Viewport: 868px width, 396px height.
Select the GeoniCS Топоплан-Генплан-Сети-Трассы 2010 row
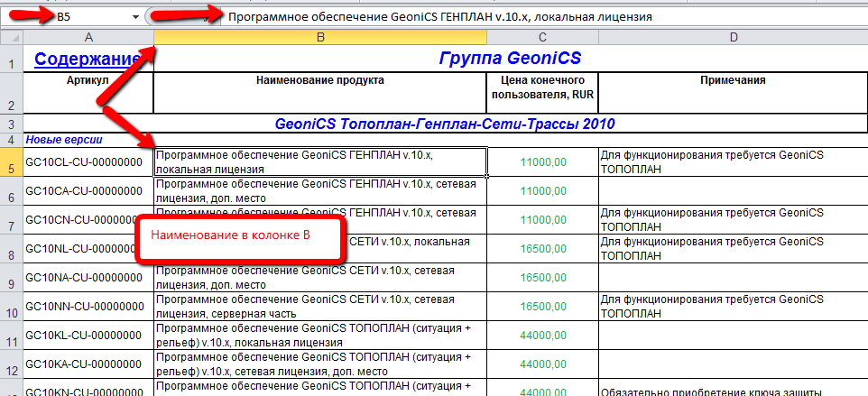[x=445, y=124]
